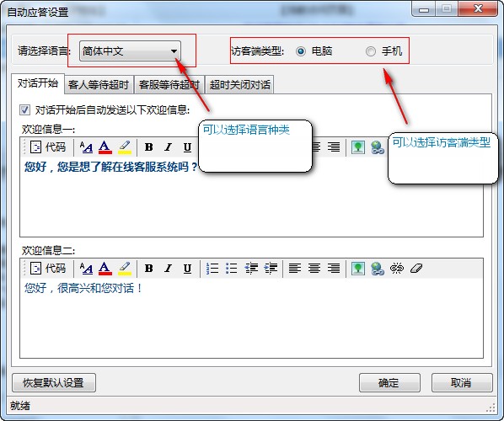Image resolution: width=504 pixels, height=421 pixels.
Task: Uncheck auto-send welcome message checkbox
Action: (24, 109)
